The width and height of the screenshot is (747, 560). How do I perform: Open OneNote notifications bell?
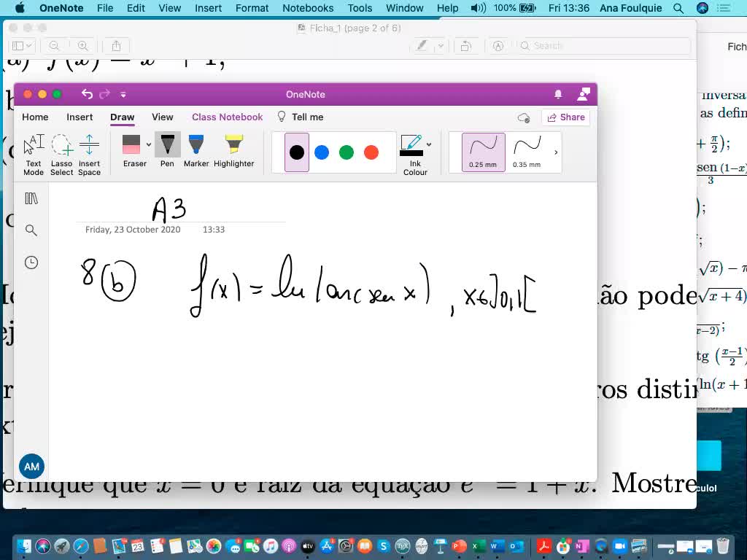tap(558, 94)
